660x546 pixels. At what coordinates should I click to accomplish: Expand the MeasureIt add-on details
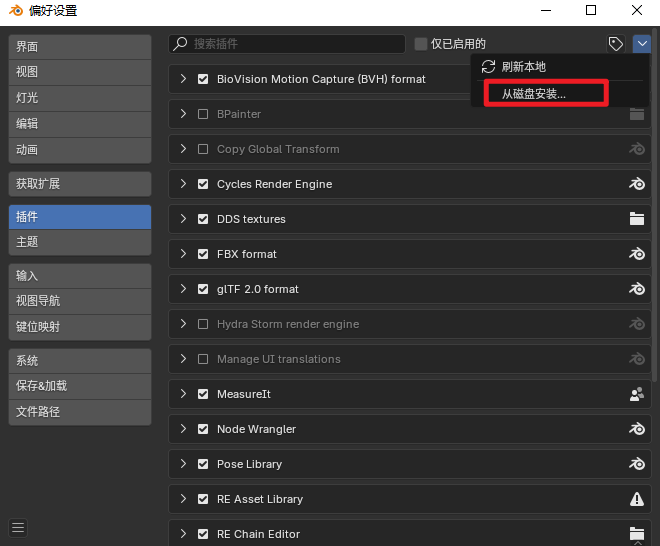pos(183,394)
